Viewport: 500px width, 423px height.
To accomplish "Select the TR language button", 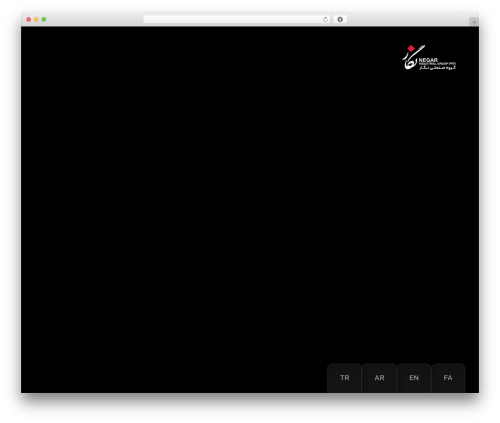I will pyautogui.click(x=344, y=378).
